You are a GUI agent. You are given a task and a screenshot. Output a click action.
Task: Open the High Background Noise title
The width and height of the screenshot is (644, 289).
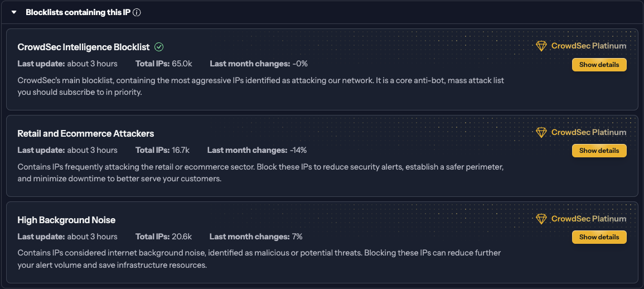coord(66,220)
